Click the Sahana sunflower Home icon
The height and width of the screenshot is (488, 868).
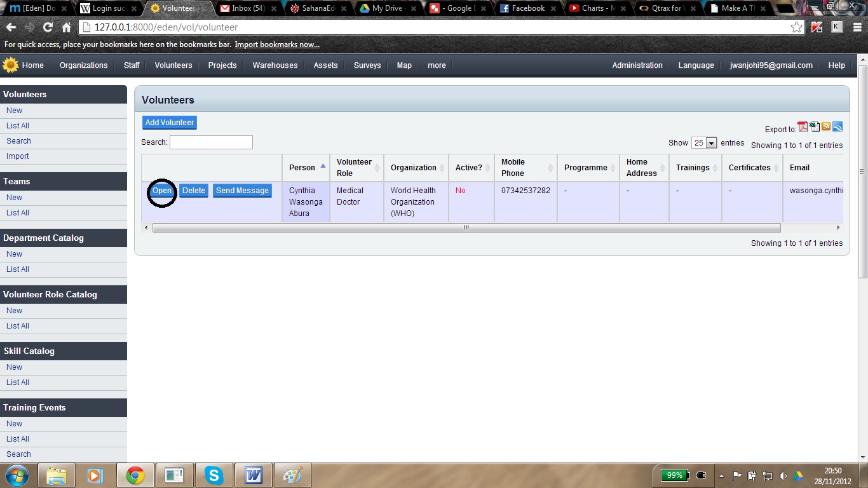[10, 65]
